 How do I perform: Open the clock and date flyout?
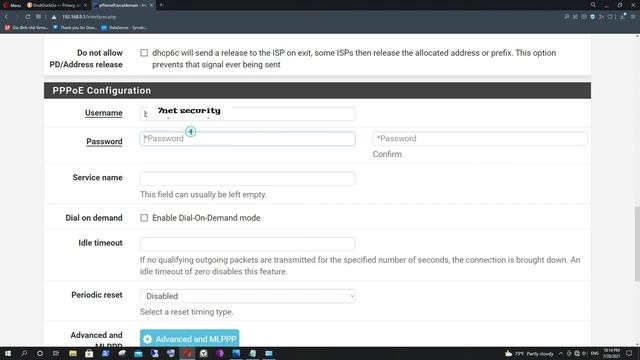[611, 353]
